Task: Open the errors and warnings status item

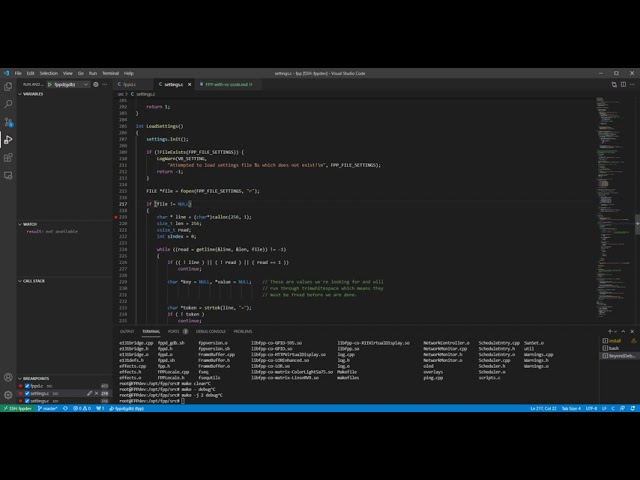Action: pos(82,408)
